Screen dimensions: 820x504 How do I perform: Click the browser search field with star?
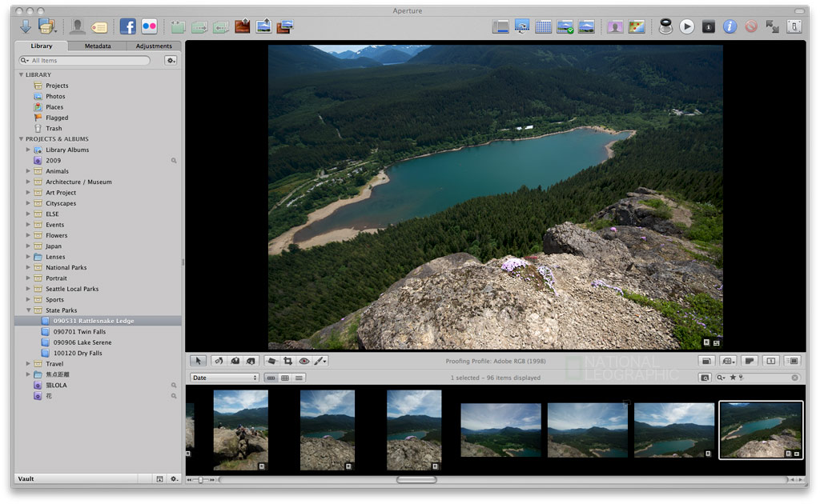point(758,378)
